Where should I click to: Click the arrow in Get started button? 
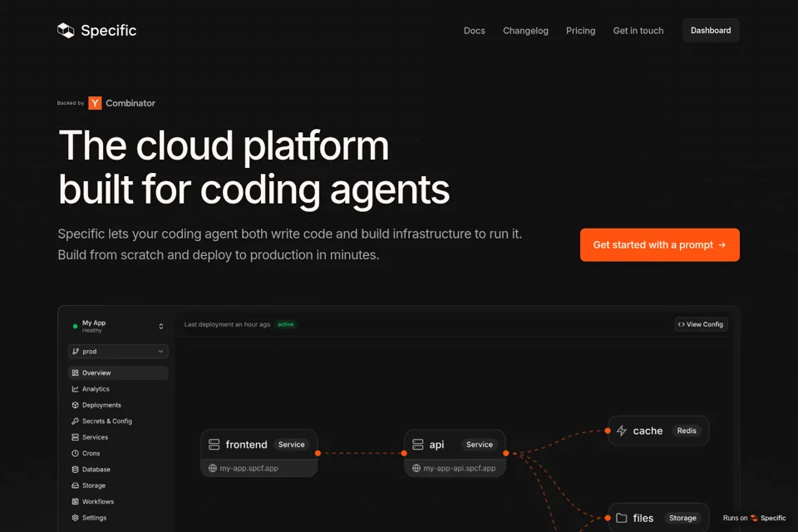[722, 245]
